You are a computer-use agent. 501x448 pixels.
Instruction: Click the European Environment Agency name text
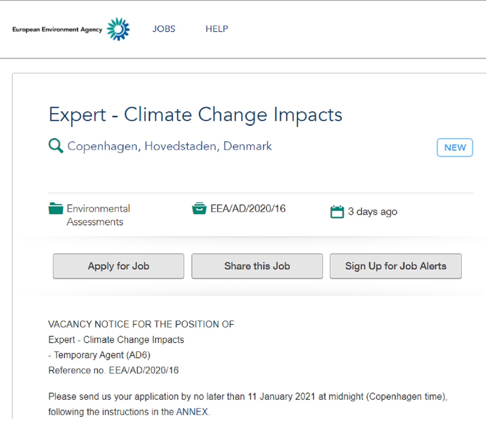57,29
